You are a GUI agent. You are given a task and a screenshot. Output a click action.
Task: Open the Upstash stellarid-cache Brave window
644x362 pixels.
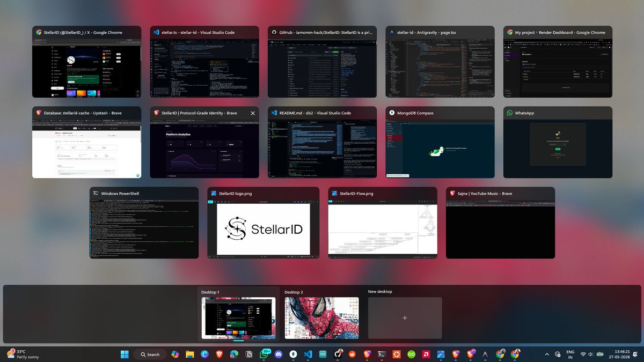87,142
